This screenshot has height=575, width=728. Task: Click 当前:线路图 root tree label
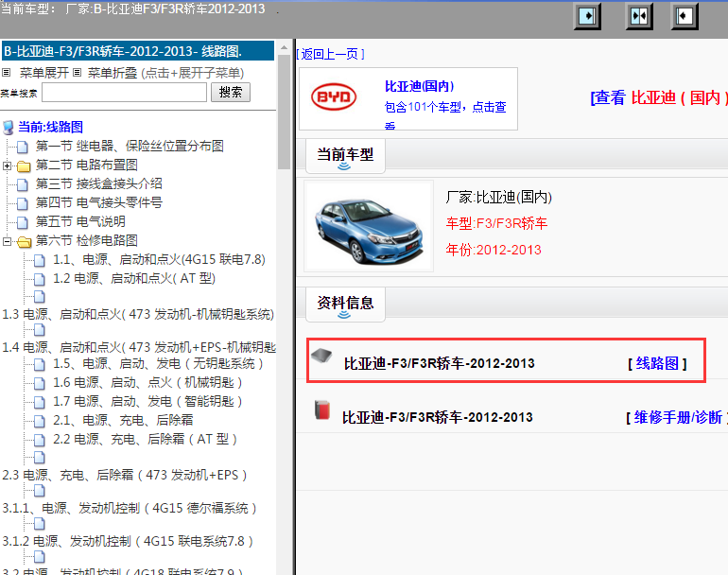pos(50,128)
